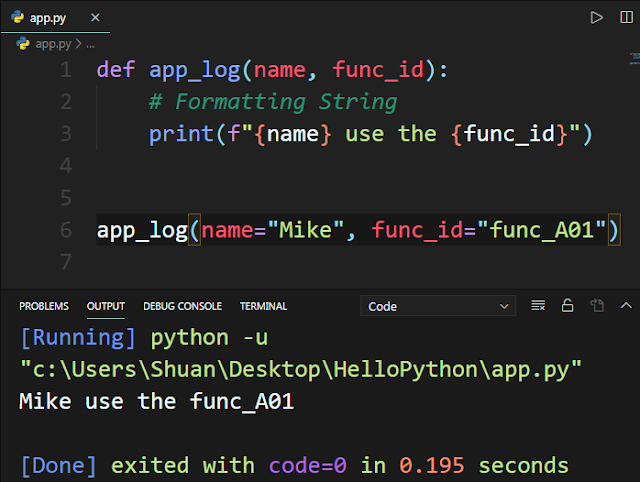640x482 pixels.
Task: Click 'Mike use the func_A01' output line
Action: click(157, 402)
